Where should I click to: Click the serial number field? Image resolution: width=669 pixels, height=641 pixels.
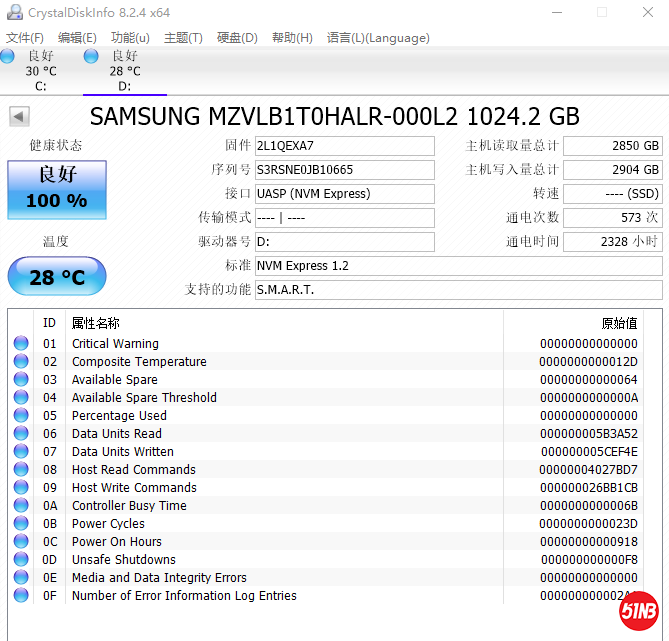click(x=344, y=170)
